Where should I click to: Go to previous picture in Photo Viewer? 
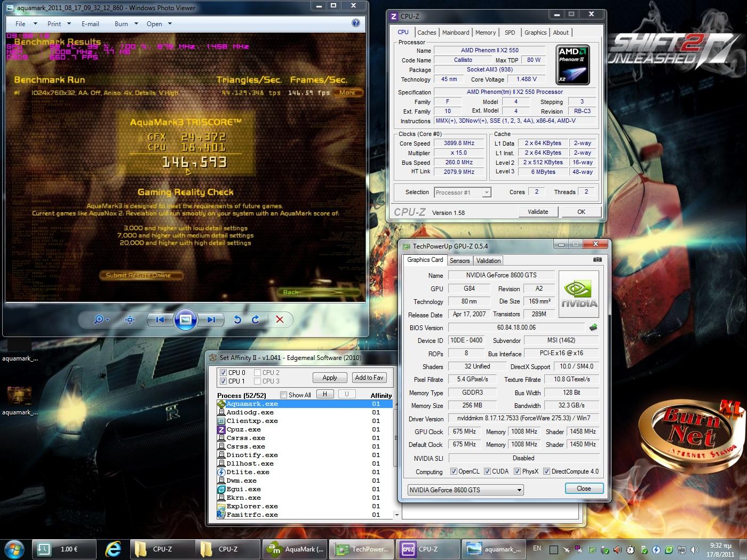(160, 319)
